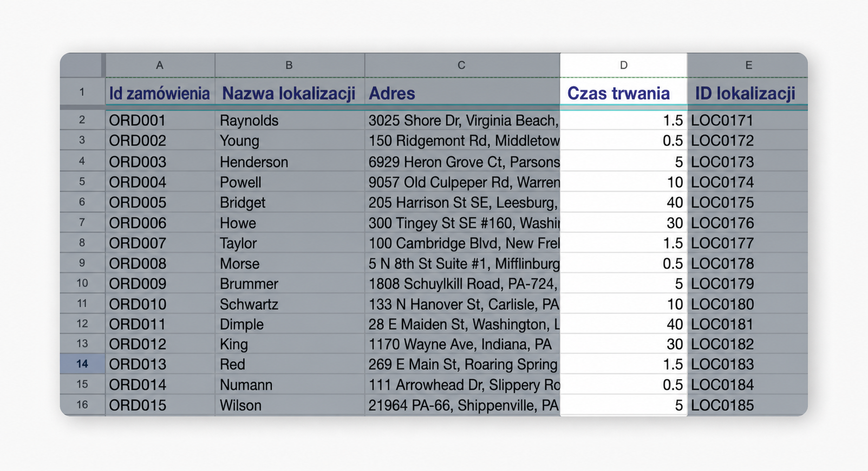The image size is (868, 471).
Task: Select cell ORD002
Action: pos(160,141)
